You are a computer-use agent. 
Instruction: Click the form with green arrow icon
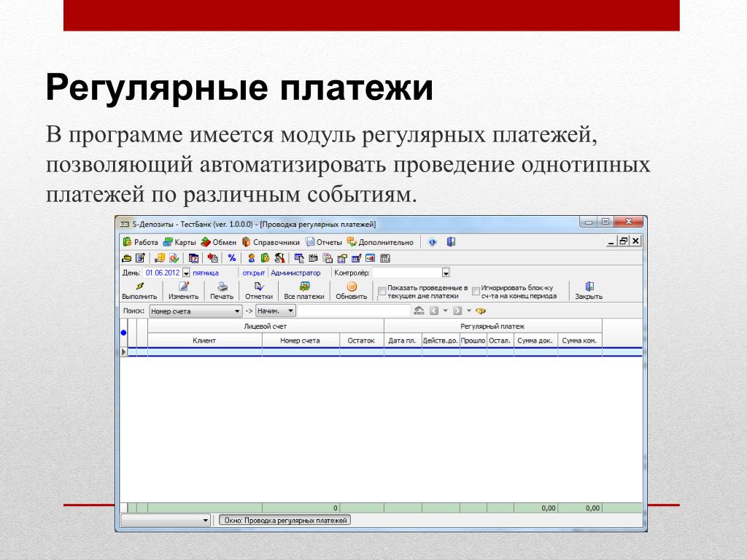[341, 258]
